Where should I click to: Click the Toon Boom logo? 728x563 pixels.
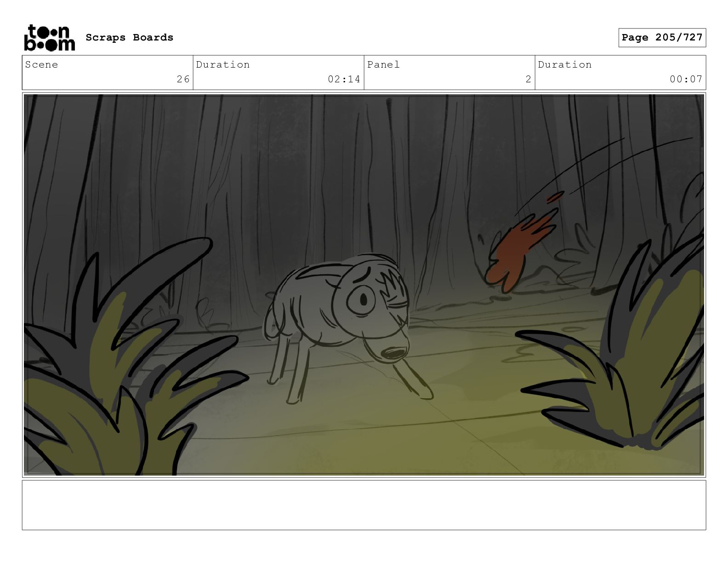[x=49, y=38]
